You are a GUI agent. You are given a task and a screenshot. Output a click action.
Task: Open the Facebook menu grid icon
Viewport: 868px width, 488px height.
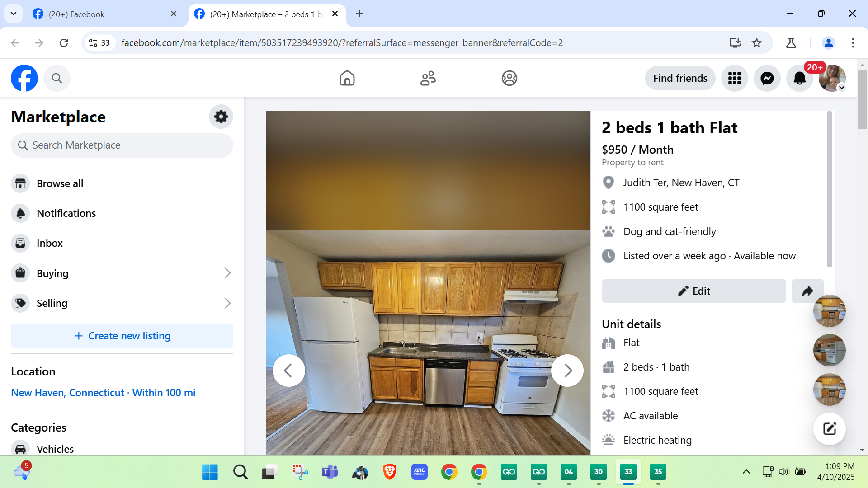click(x=735, y=78)
